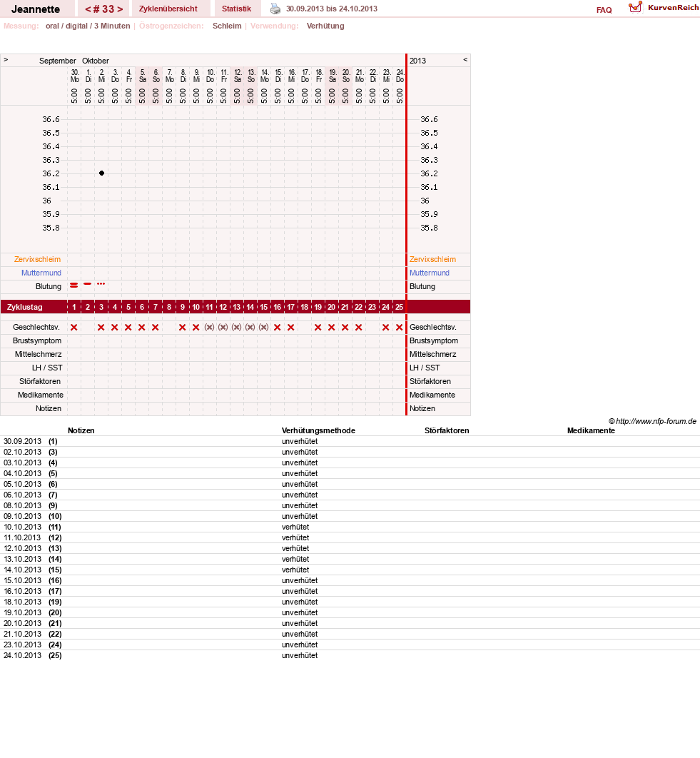Open the Statistik tab
Screen dimensions: 700x758
[236, 9]
